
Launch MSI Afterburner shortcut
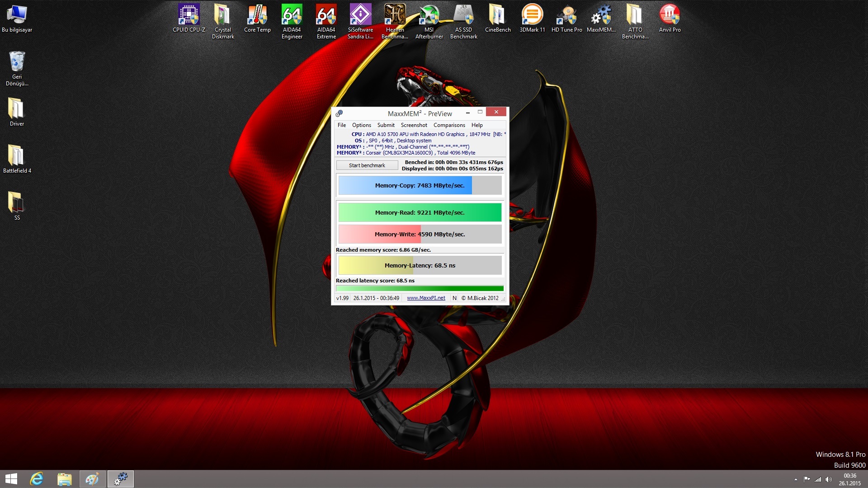[x=429, y=21]
